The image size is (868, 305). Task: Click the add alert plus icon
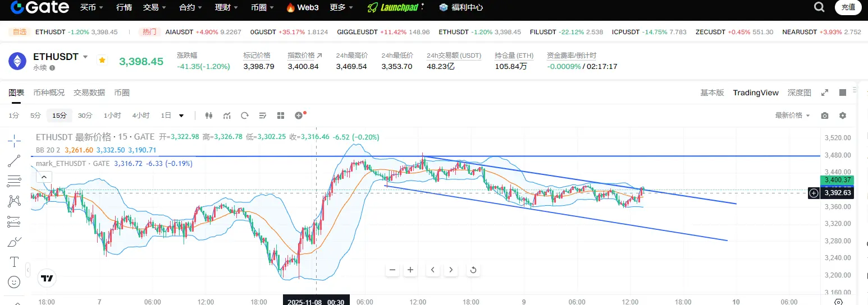299,115
